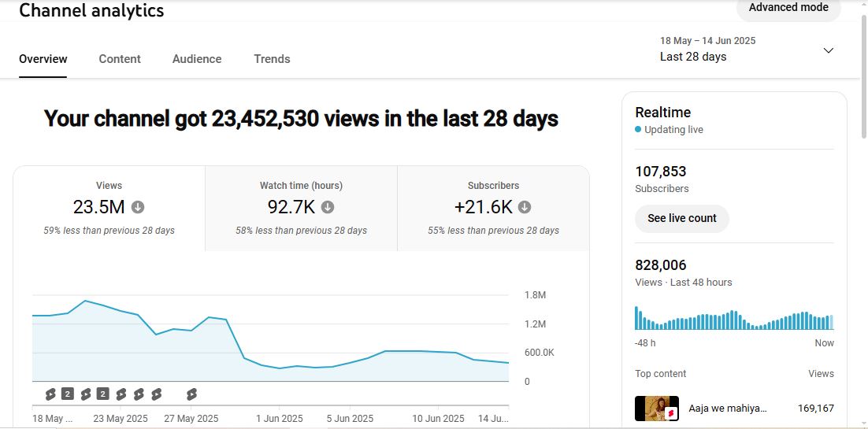Viewport: 868px width, 429px height.
Task: Click the See live count button
Action: [x=681, y=218]
